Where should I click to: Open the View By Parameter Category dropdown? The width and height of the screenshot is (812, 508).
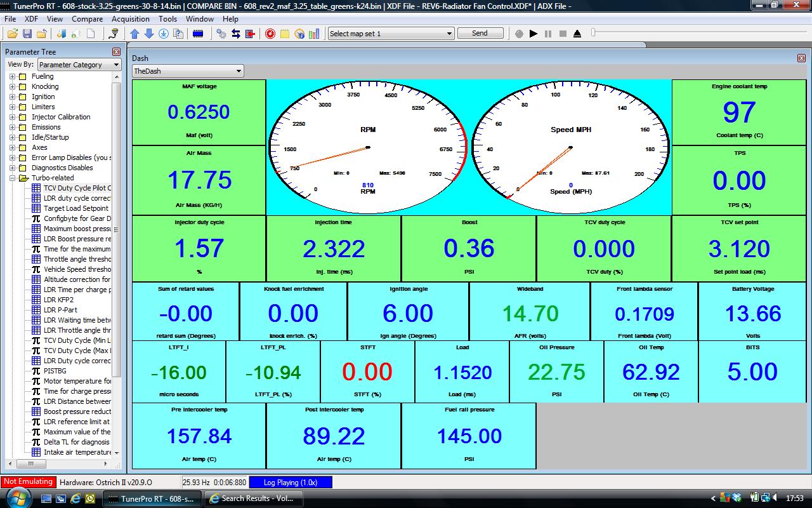coord(79,64)
